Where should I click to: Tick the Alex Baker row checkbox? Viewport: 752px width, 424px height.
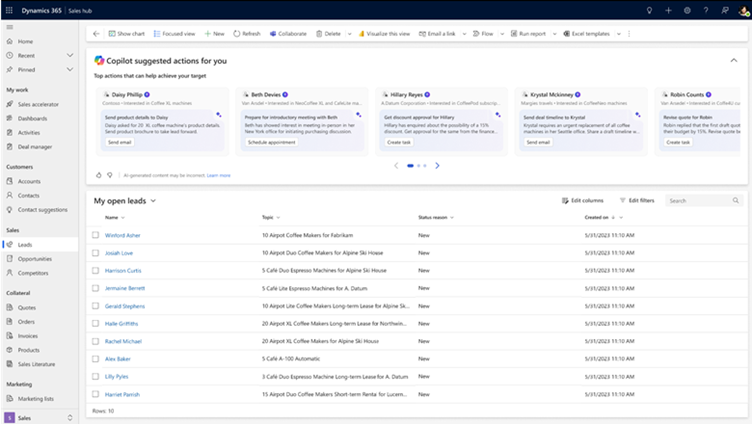(x=96, y=357)
